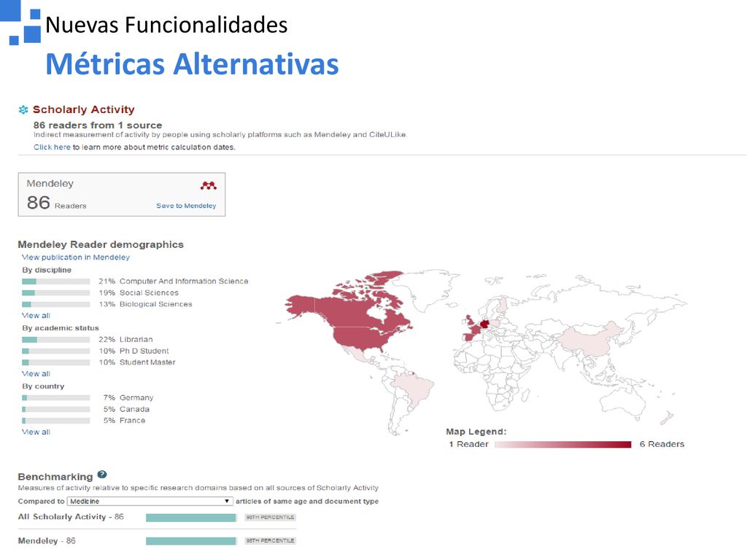Click the Germany percentage bar
The width and height of the screenshot is (747, 560).
55,397
